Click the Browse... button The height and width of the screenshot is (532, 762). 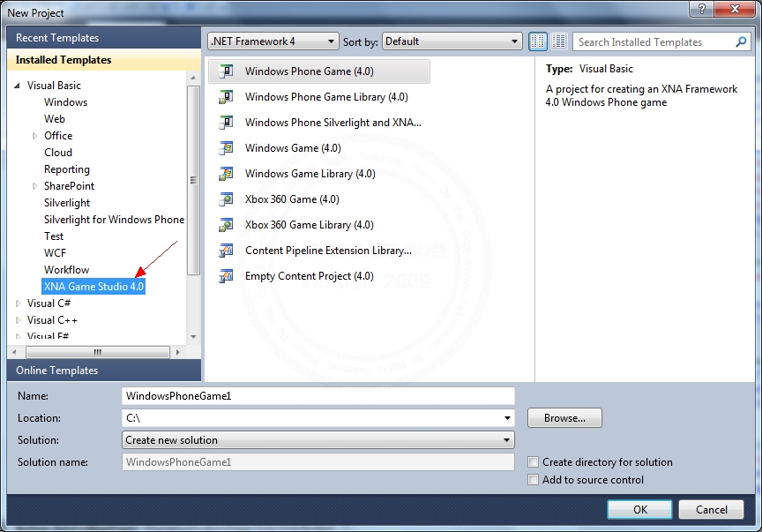[564, 418]
